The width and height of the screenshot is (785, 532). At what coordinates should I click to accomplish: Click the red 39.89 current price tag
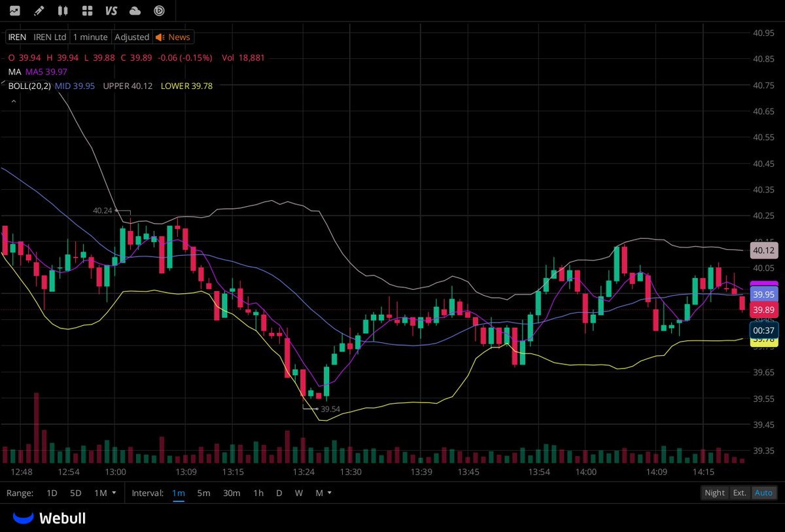tap(764, 310)
